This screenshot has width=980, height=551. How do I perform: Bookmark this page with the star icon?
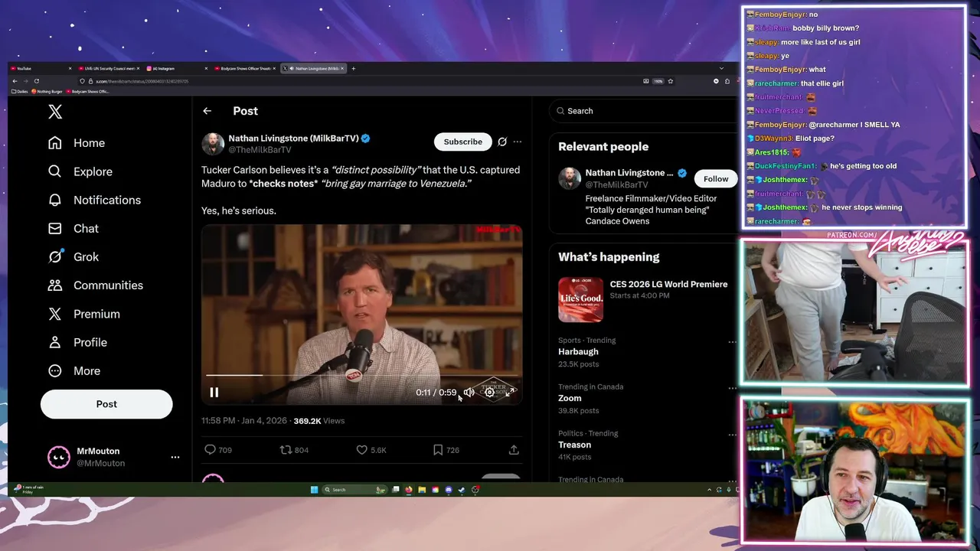670,81
